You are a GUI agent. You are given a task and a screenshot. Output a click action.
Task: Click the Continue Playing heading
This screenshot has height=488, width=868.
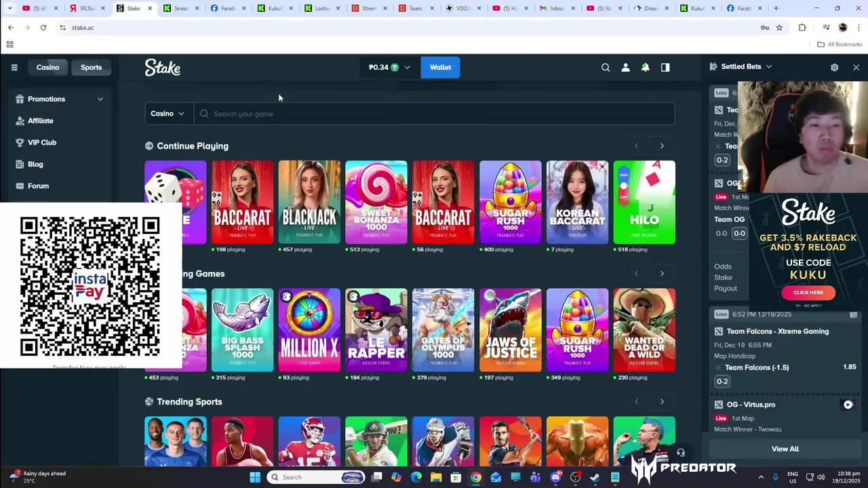pyautogui.click(x=193, y=146)
